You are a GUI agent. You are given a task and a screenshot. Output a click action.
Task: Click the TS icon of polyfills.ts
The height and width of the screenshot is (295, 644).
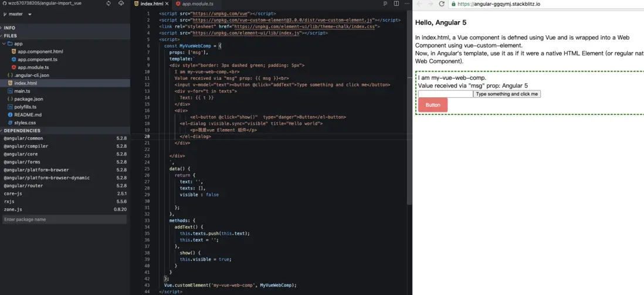pos(11,107)
